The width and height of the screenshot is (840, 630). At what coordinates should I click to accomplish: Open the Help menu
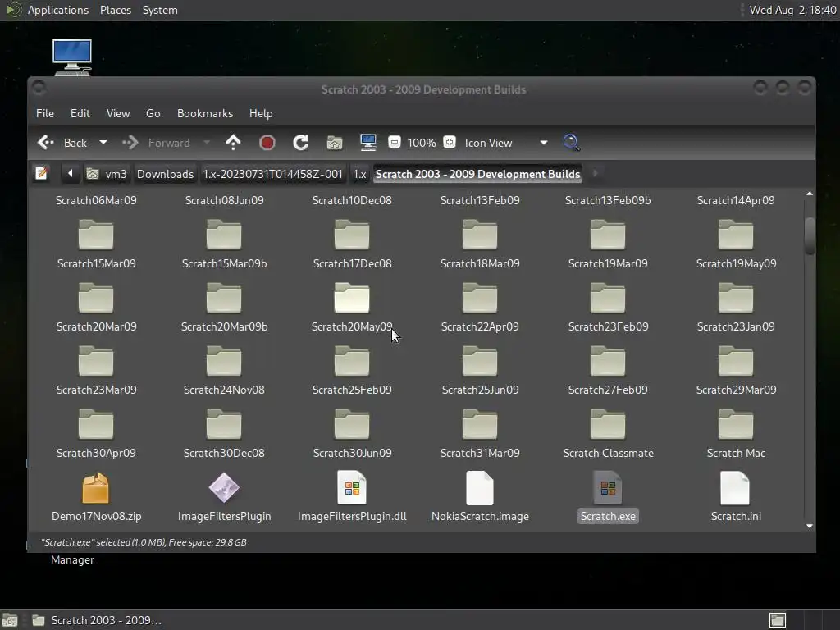(261, 113)
